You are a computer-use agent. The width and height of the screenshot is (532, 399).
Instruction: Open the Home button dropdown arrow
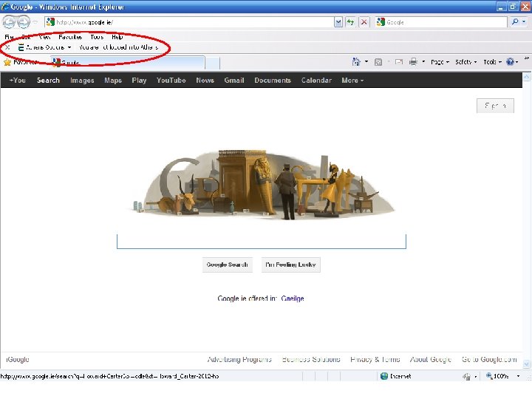[366, 62]
